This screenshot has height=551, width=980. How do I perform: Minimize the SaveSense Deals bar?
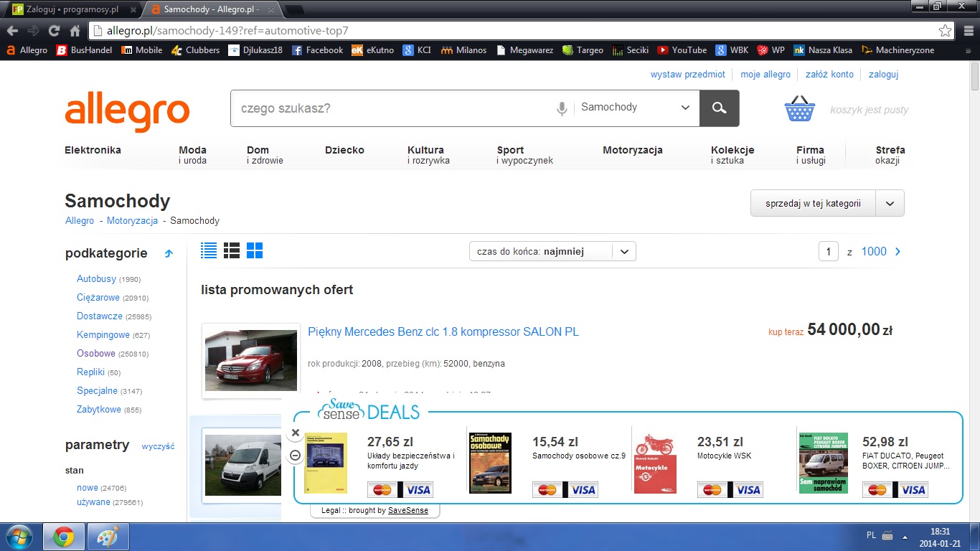click(295, 456)
